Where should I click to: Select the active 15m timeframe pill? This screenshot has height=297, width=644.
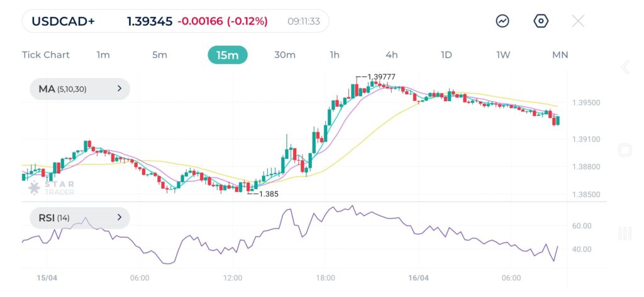[x=228, y=55]
